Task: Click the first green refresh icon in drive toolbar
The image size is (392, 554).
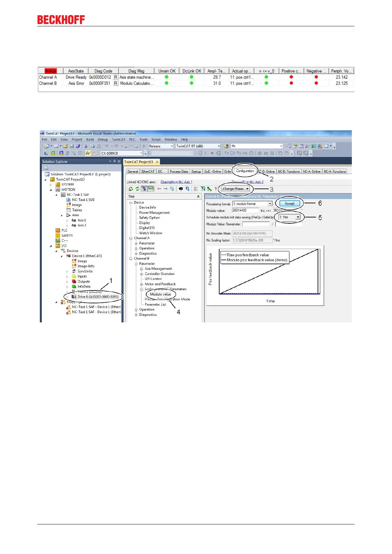Action: pos(131,189)
